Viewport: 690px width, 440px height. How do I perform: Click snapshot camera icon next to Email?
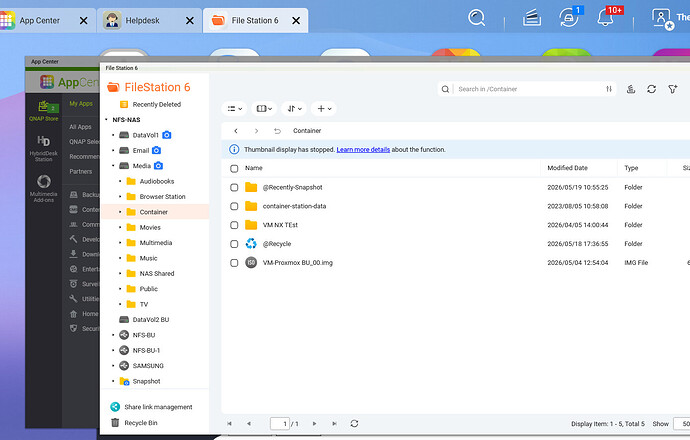pos(156,150)
